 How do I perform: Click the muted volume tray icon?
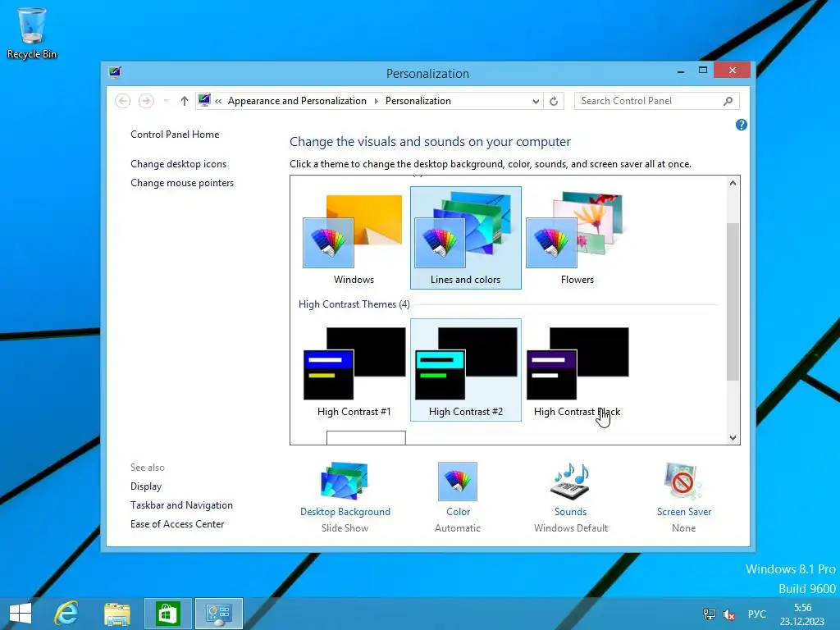(729, 614)
